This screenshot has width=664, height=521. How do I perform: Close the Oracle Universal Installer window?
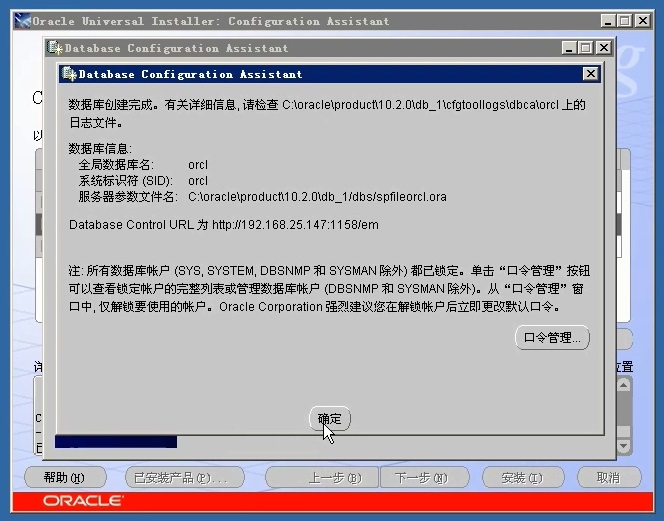(x=643, y=21)
